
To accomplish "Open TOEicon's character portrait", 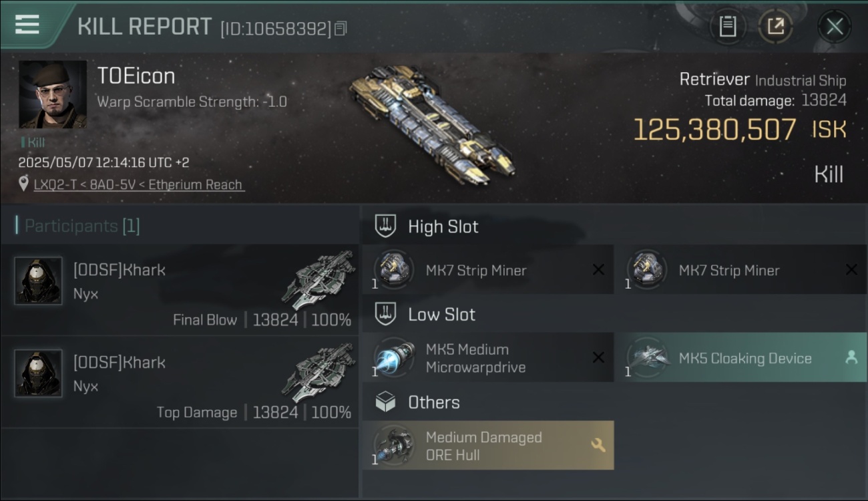I will pos(53,94).
